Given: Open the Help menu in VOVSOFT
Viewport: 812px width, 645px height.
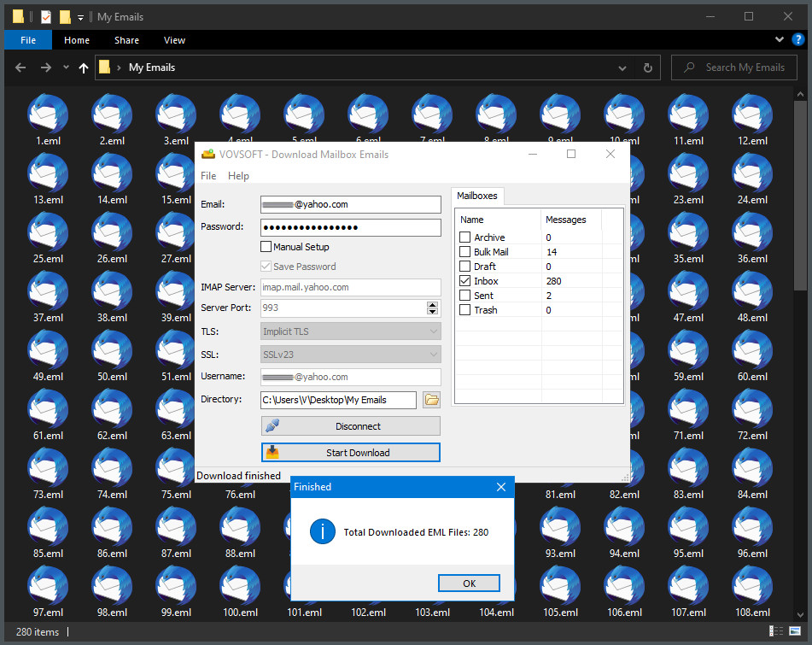Looking at the screenshot, I should 238,176.
